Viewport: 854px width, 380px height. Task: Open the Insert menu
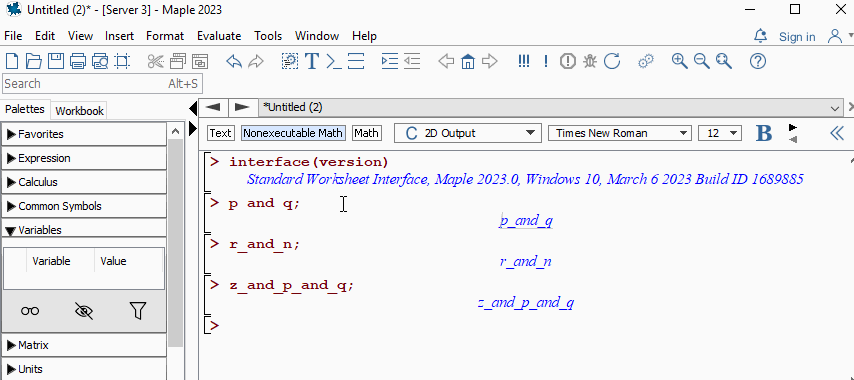(x=119, y=36)
